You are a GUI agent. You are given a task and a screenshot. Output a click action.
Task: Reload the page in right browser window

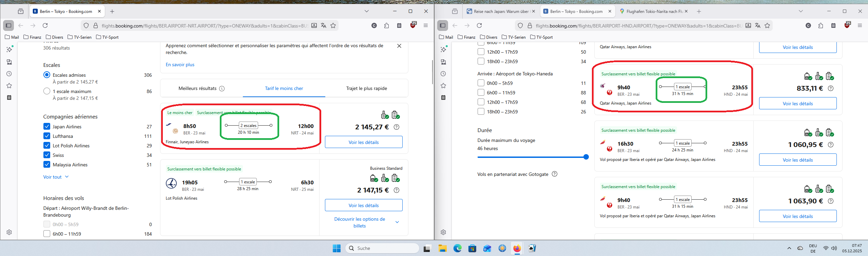tap(479, 25)
